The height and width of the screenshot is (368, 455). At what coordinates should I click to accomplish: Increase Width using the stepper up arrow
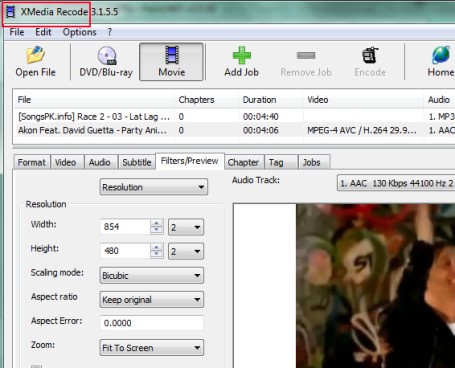pyautogui.click(x=156, y=223)
